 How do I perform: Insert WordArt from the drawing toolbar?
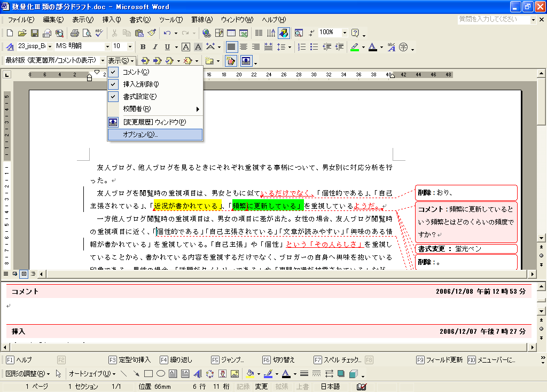click(x=198, y=374)
